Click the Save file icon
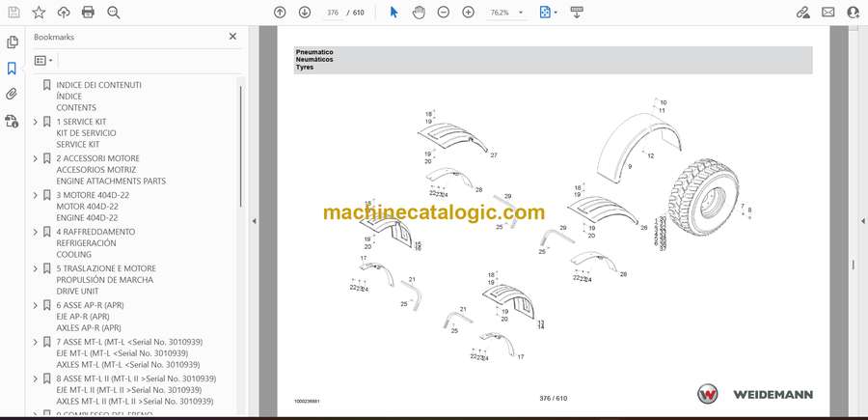 14,13
